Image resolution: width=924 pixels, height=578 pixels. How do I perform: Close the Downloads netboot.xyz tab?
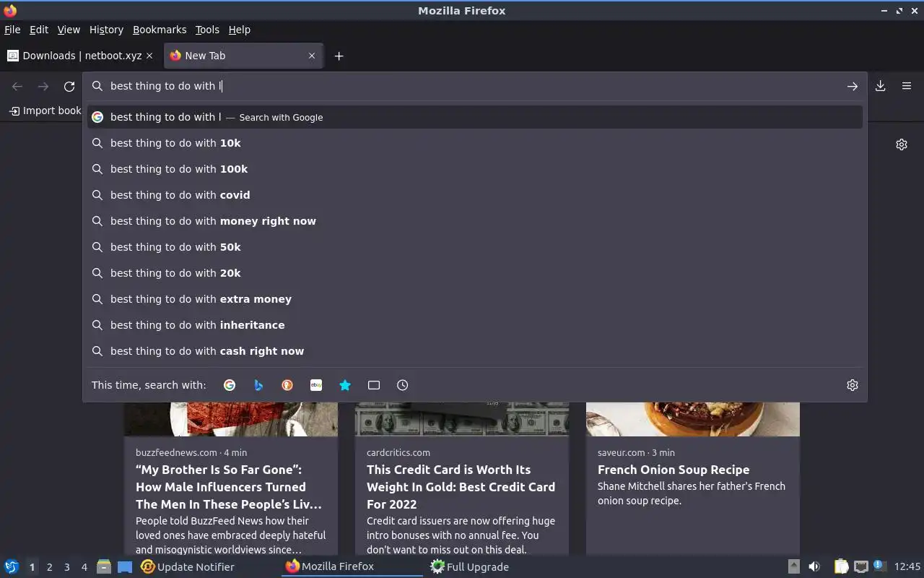coord(149,56)
